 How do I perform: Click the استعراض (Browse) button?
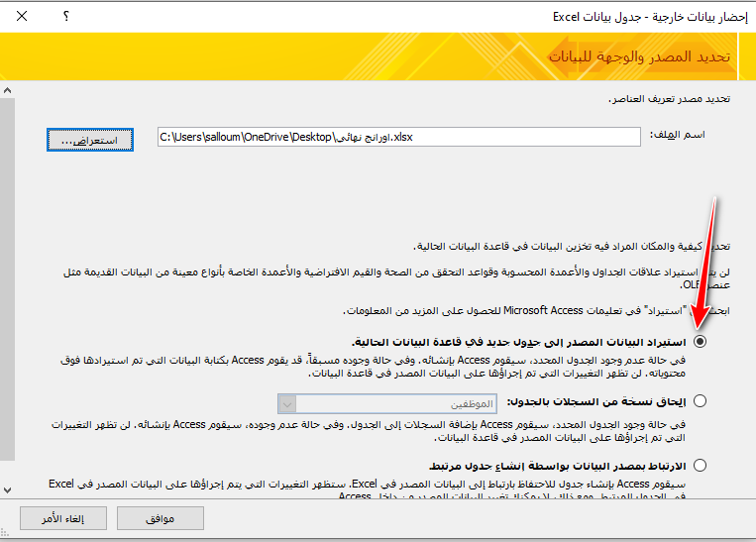(x=90, y=140)
